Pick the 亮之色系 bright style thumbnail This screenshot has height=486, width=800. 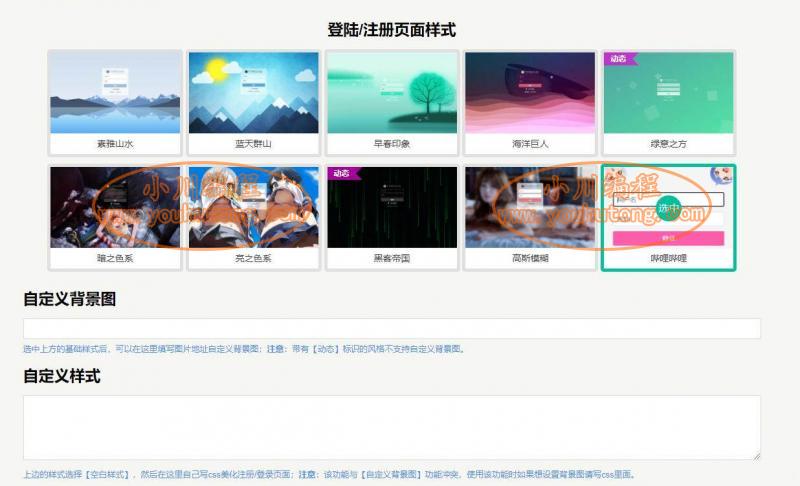(253, 208)
